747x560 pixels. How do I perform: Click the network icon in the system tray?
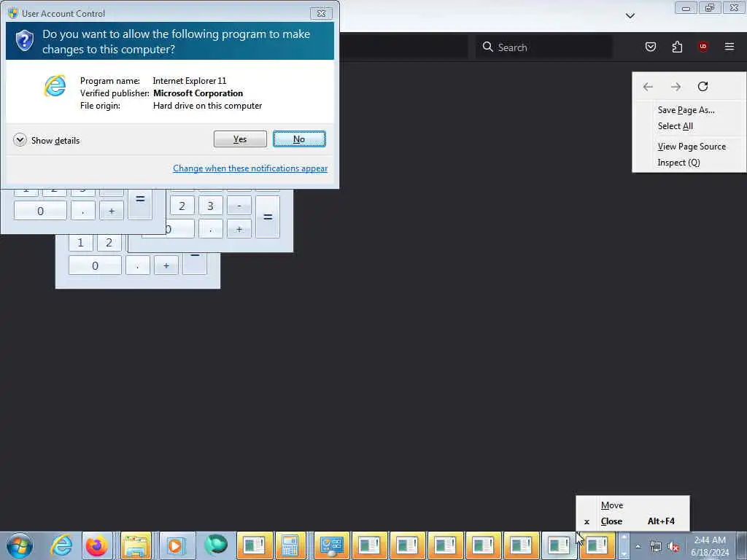656,547
